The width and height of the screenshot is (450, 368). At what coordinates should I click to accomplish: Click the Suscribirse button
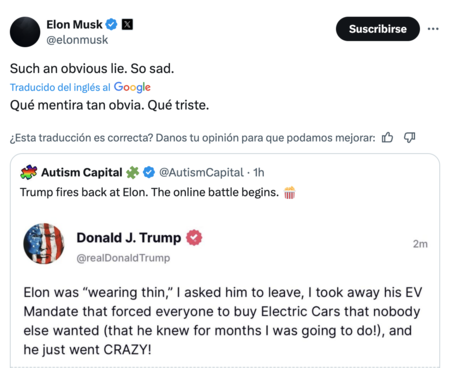(378, 29)
